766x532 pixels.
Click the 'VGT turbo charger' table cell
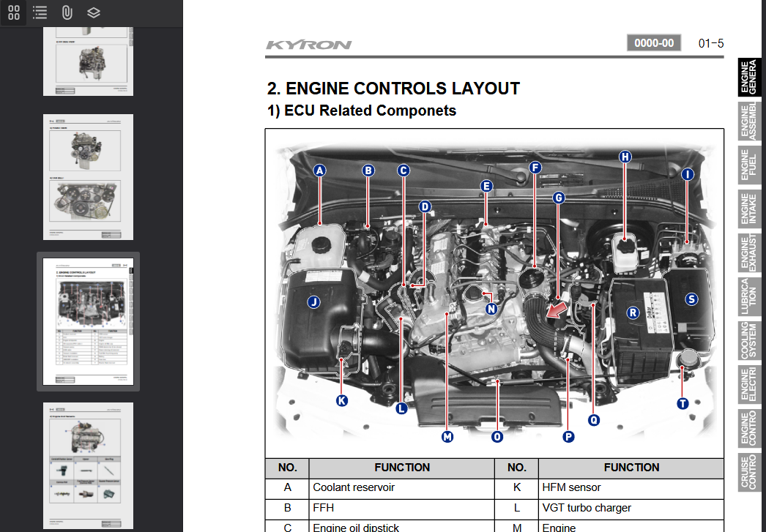(x=631, y=508)
